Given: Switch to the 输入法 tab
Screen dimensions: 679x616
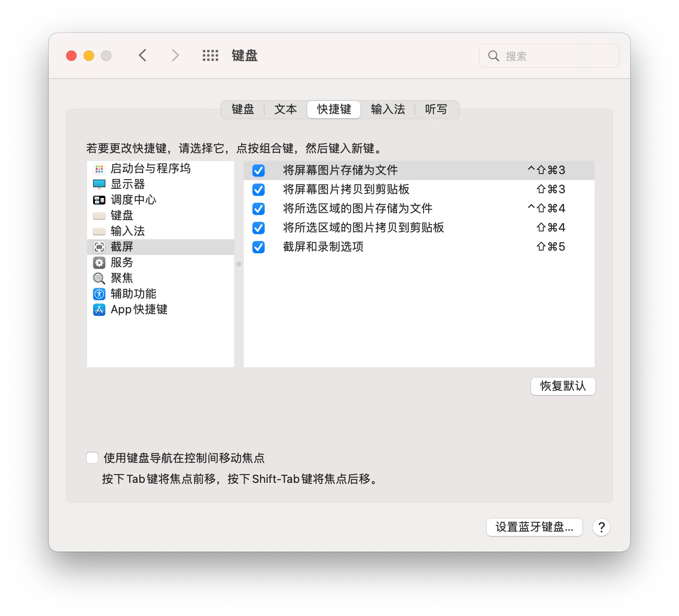Looking at the screenshot, I should [388, 109].
